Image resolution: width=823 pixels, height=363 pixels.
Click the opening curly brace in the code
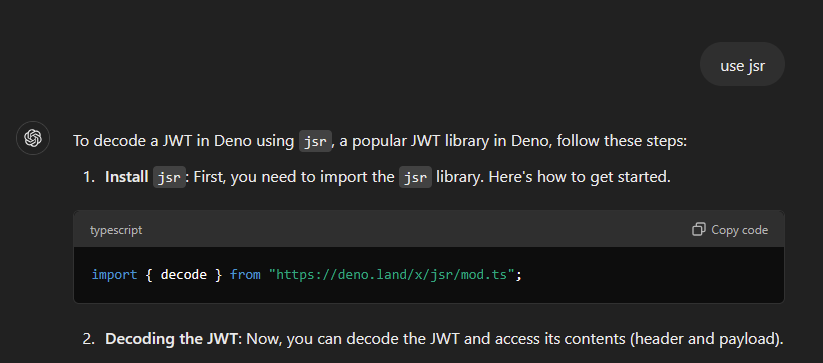tap(149, 275)
